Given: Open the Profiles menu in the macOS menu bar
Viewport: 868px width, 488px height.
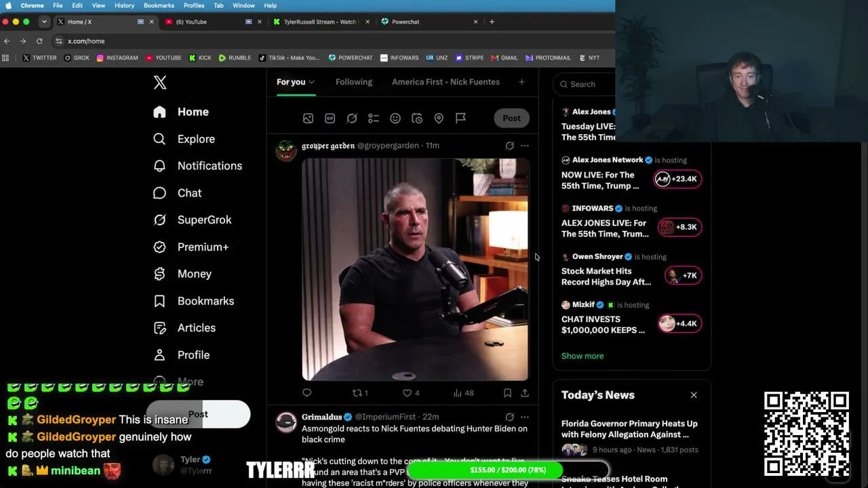Looking at the screenshot, I should (193, 5).
